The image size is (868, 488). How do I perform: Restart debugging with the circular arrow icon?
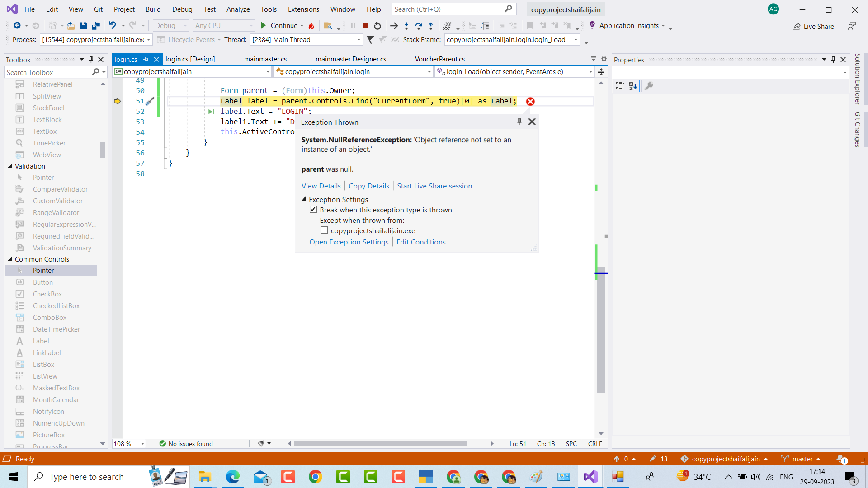click(377, 26)
